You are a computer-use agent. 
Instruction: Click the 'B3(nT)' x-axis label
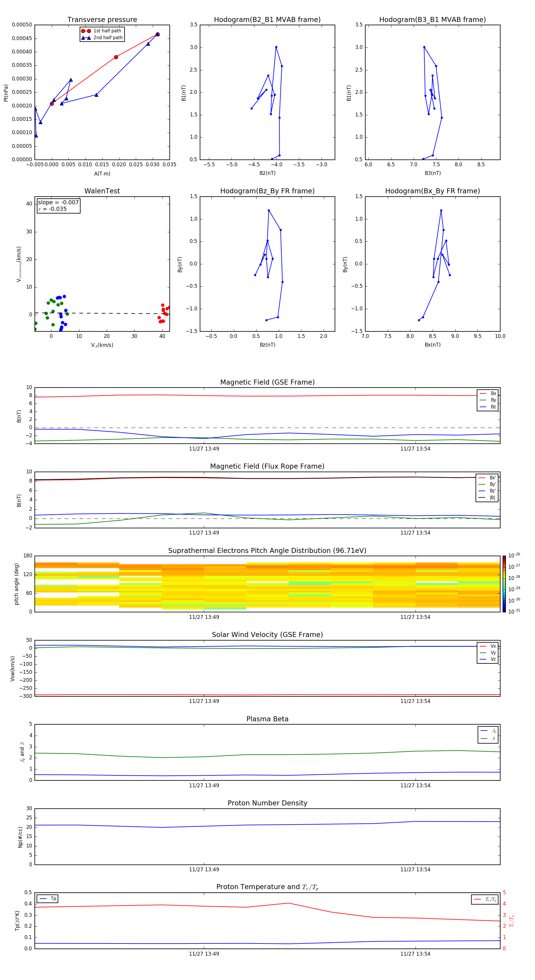click(x=432, y=173)
